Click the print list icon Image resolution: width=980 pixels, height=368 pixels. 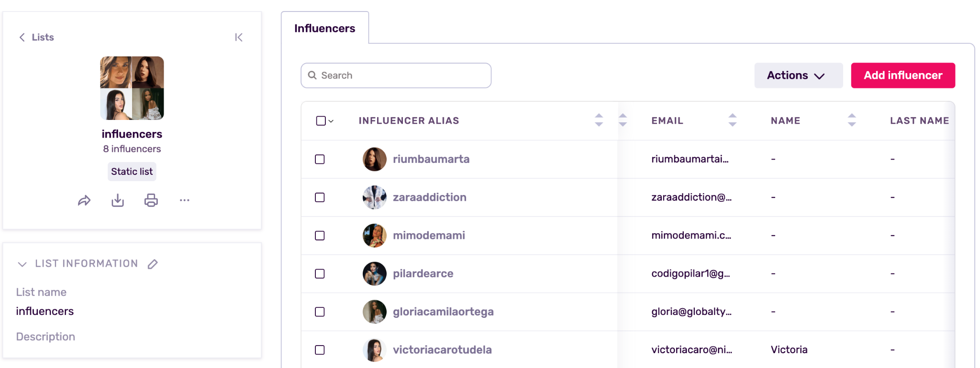pyautogui.click(x=151, y=200)
